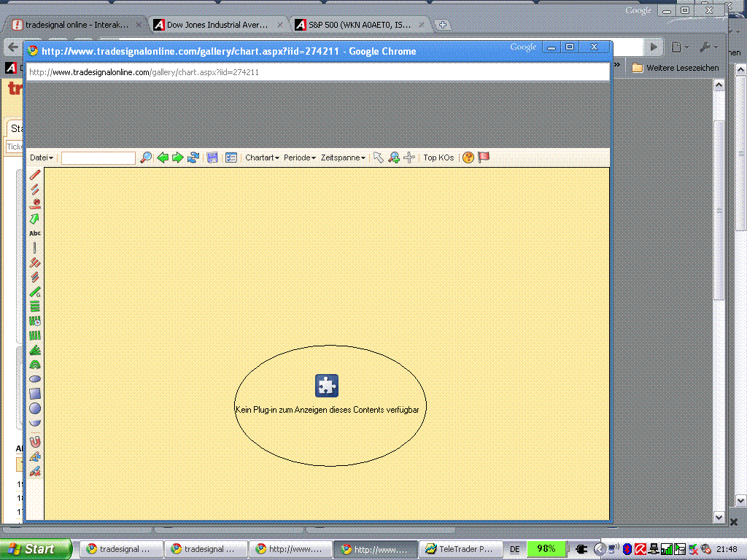This screenshot has width=747, height=560.
Task: Activate the zoom-in magnifier with plus
Action: [x=394, y=157]
